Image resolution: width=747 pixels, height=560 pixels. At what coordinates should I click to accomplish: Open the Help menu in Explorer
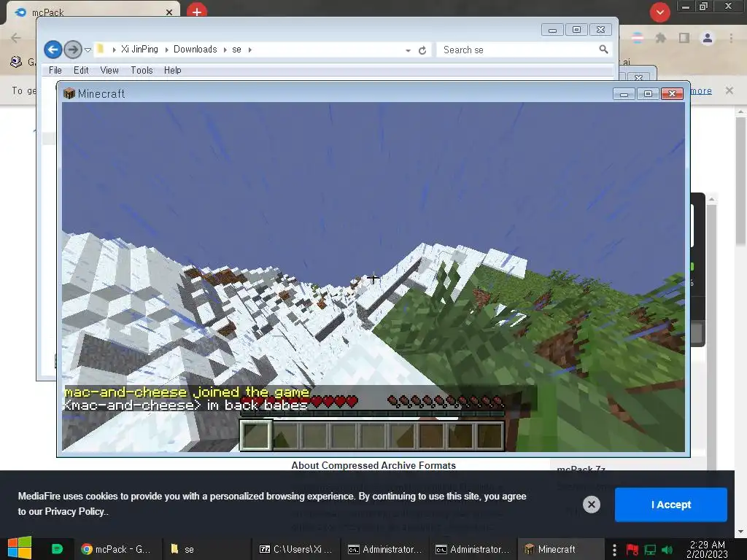[x=172, y=70]
